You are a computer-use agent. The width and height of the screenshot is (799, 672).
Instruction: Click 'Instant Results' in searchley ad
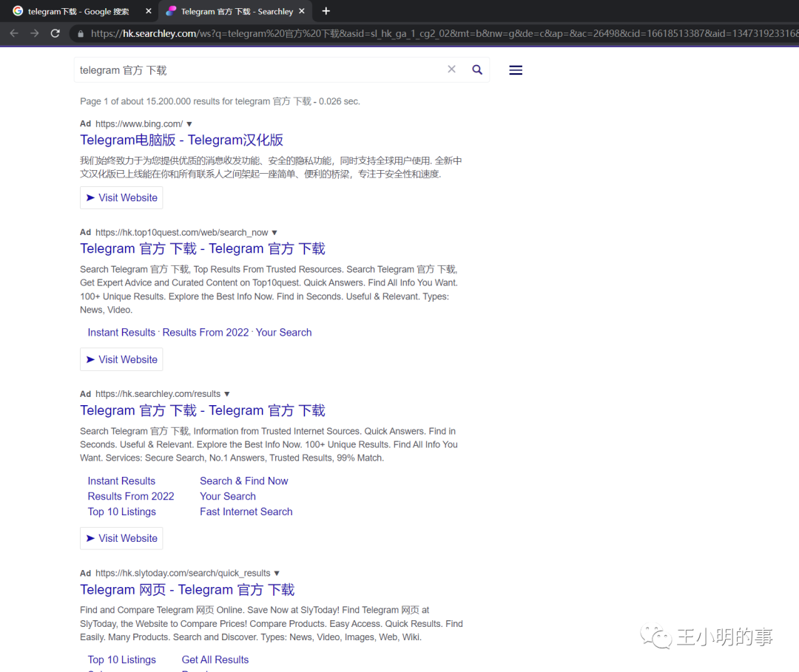(121, 481)
